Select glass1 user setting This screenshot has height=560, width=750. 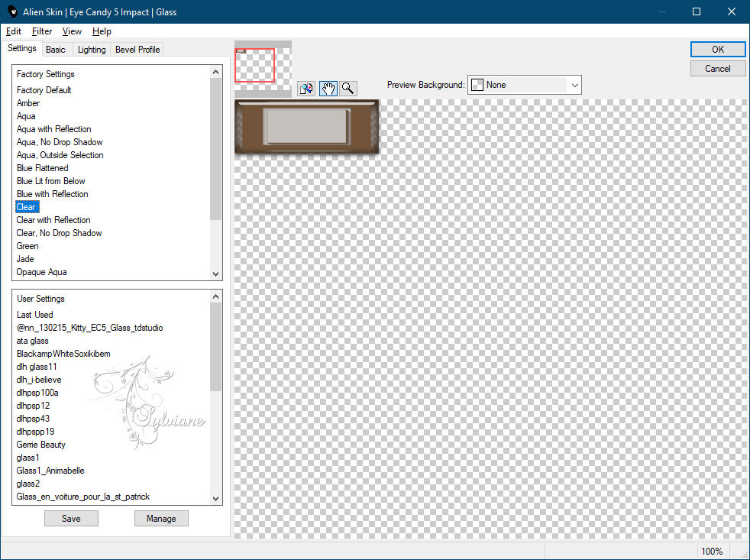point(27,457)
